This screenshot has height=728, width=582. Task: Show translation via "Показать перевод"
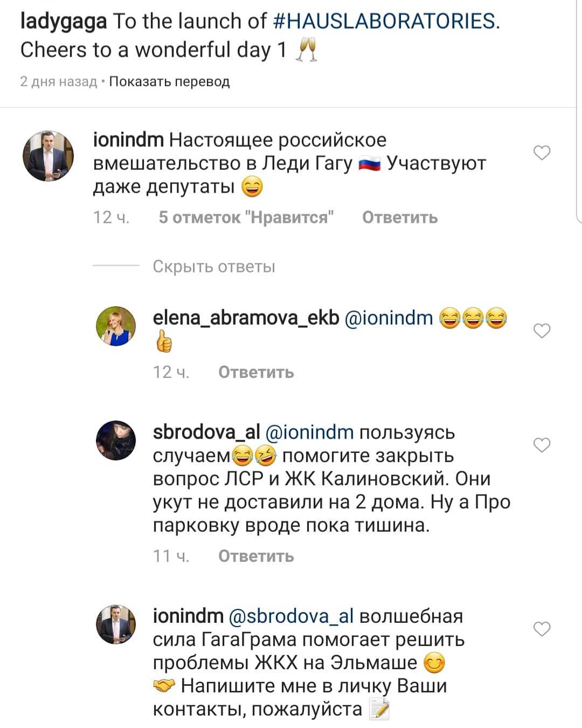click(169, 81)
